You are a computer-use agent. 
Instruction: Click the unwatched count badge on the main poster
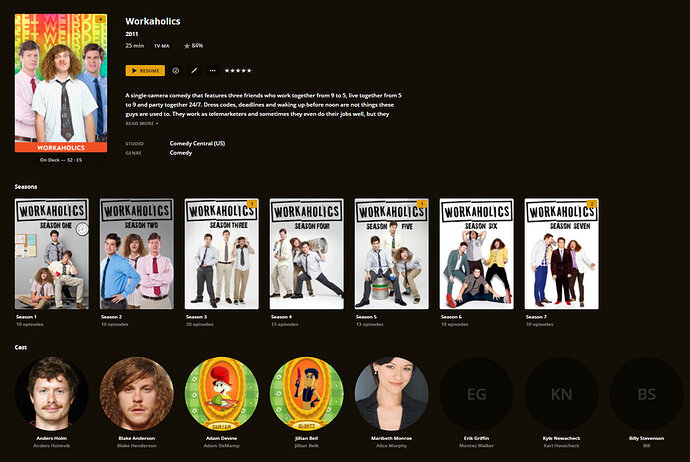coord(101,19)
